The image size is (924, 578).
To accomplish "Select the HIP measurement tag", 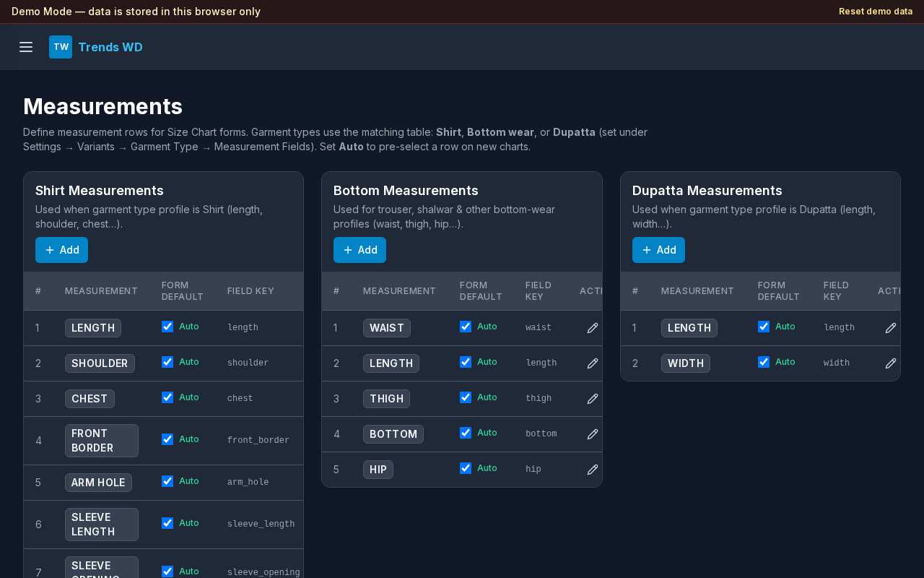I will pos(378,470).
